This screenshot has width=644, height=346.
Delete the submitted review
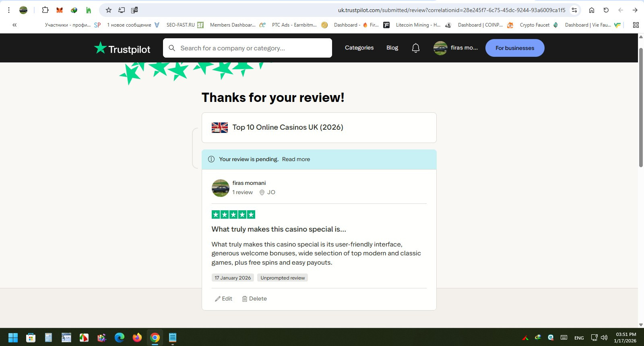(x=254, y=298)
